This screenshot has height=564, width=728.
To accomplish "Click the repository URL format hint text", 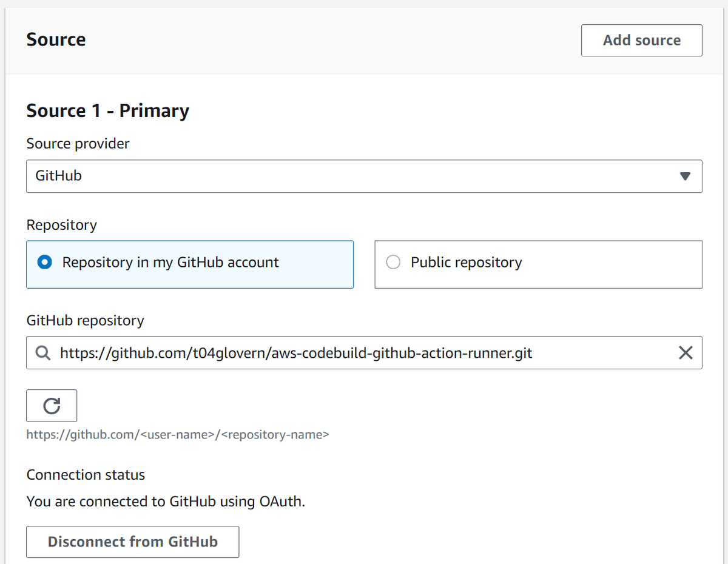I will [x=177, y=434].
